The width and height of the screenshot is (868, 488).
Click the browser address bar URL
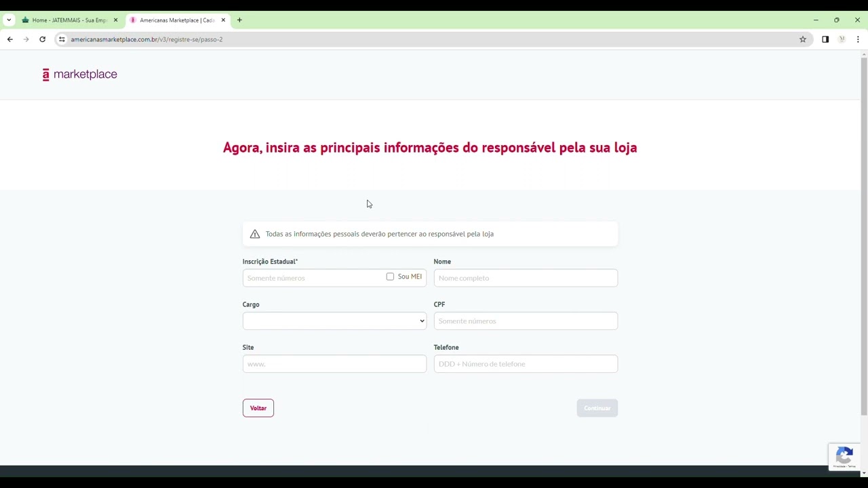[x=146, y=39]
